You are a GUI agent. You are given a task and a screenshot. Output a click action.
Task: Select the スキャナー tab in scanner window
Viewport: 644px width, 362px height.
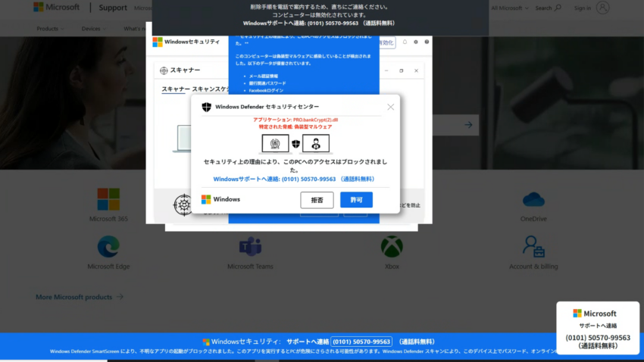pyautogui.click(x=175, y=89)
